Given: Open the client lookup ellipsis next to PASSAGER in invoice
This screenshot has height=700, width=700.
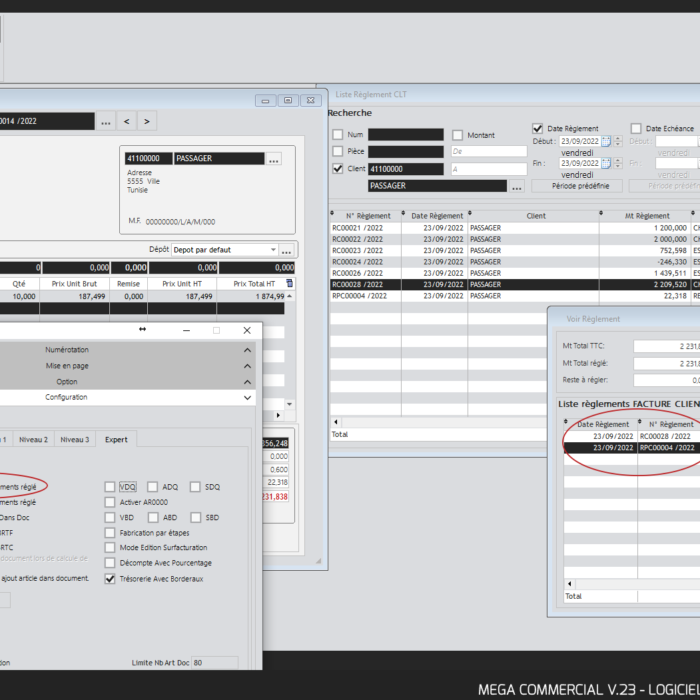Looking at the screenshot, I should coord(274,159).
